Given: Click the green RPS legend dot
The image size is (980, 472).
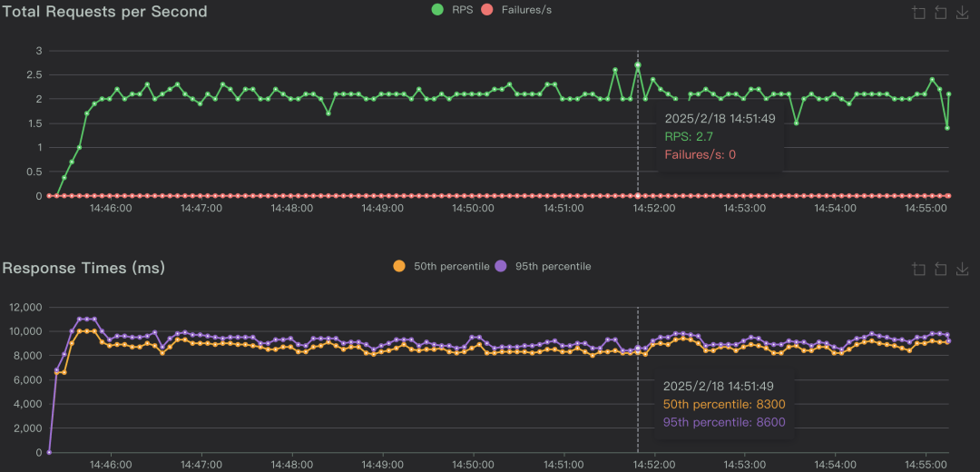Looking at the screenshot, I should [x=437, y=10].
